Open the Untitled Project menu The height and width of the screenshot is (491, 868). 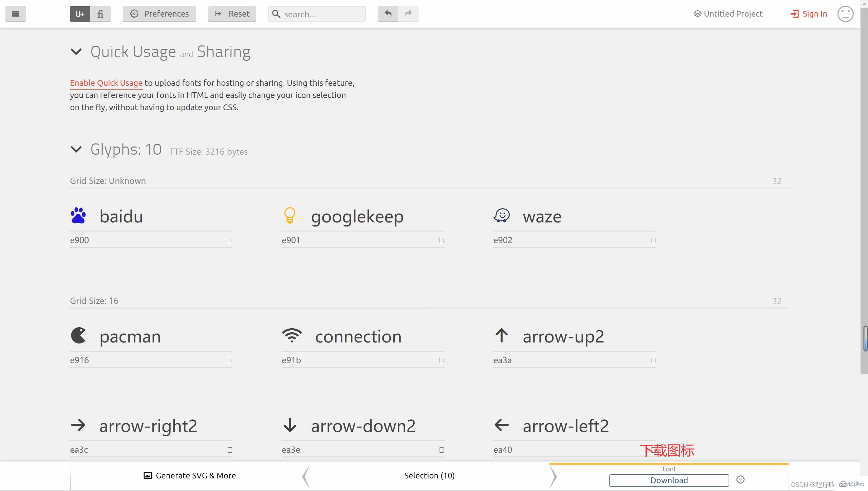click(x=728, y=14)
